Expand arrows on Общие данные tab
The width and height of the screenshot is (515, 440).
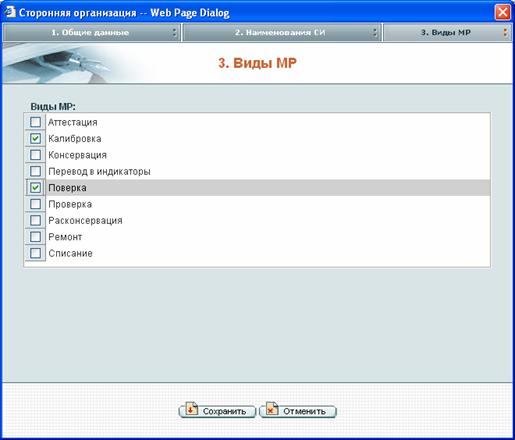coord(174,32)
